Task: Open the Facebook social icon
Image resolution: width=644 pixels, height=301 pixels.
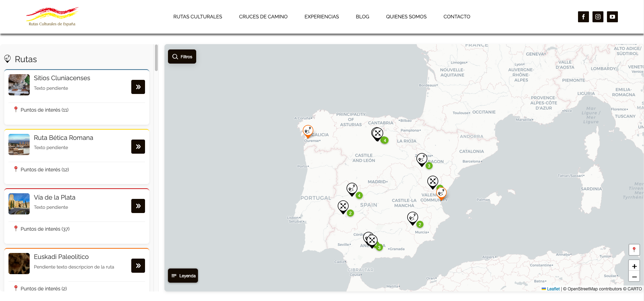Action: click(x=583, y=17)
